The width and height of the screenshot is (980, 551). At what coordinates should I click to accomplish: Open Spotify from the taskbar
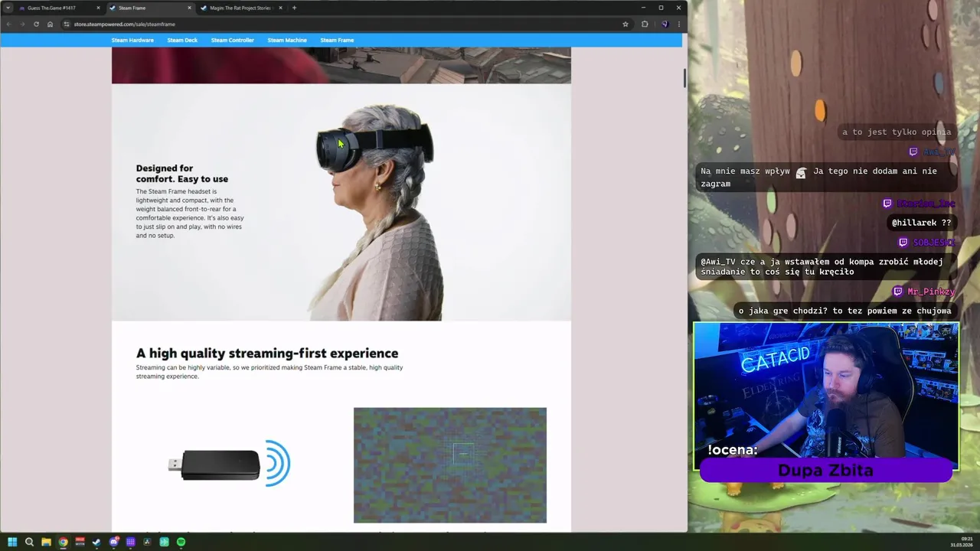click(181, 542)
